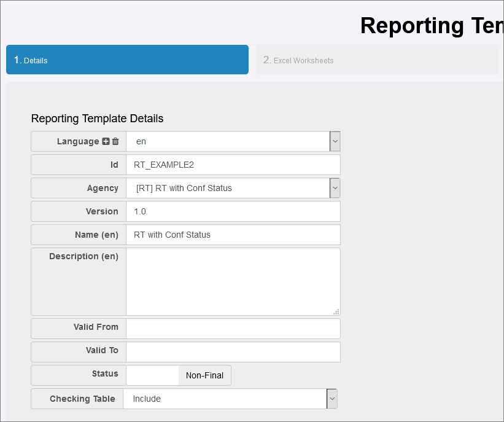Click the Agency field label
The image size is (504, 422).
pos(103,188)
